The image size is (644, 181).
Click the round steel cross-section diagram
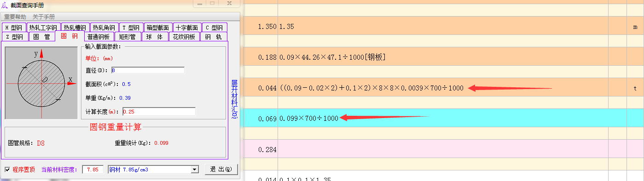point(41,83)
